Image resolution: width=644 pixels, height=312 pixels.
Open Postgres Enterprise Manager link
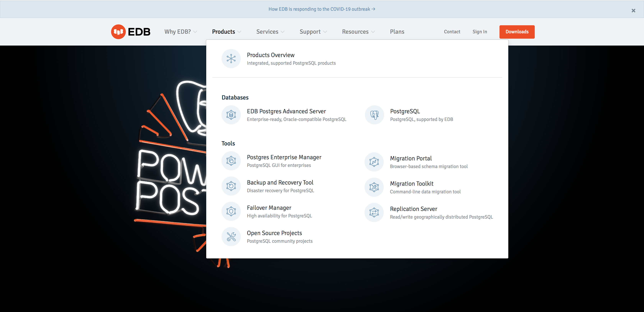tap(284, 157)
